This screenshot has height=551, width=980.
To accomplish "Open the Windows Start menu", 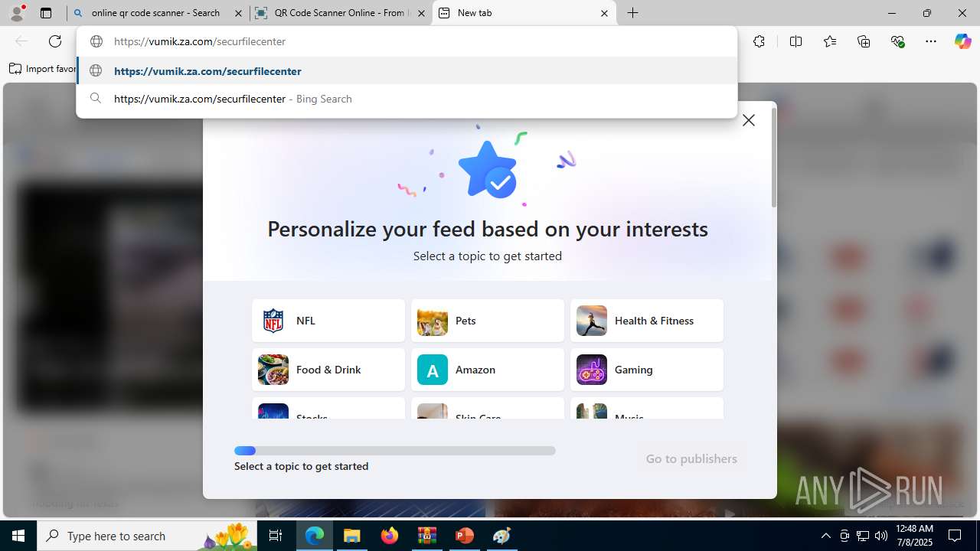I will (18, 536).
